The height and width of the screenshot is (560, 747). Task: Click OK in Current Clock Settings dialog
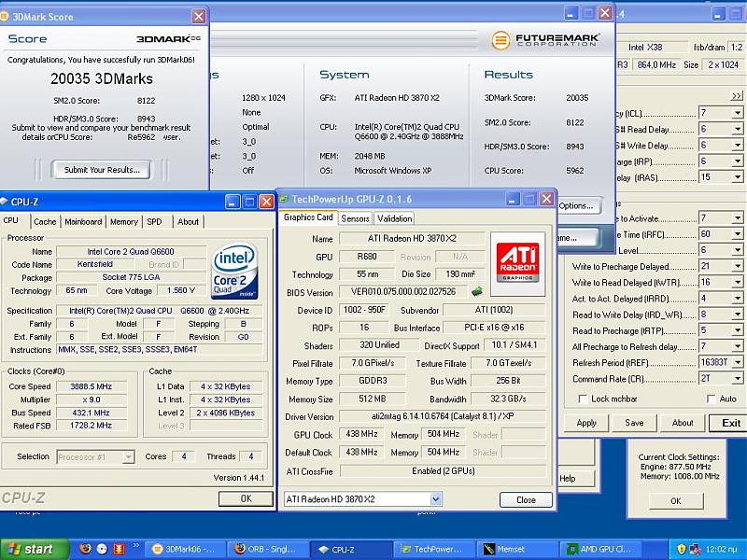pyautogui.click(x=675, y=501)
